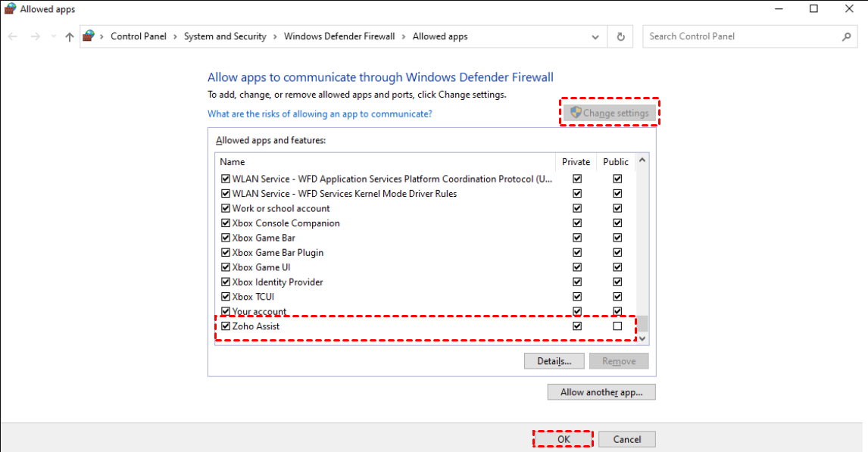Navigate to System and Security breadcrumb
This screenshot has height=452, width=868.
(225, 36)
